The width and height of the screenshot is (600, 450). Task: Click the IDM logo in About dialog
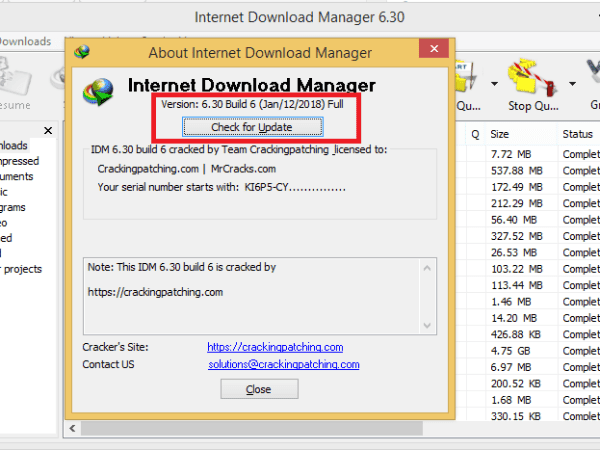tap(98, 92)
